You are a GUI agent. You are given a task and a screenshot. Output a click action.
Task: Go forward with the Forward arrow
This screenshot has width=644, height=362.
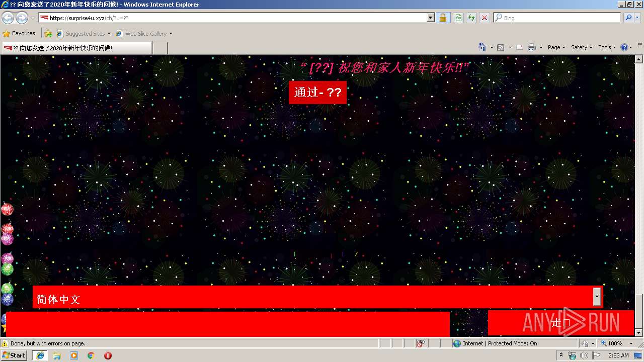pyautogui.click(x=22, y=18)
